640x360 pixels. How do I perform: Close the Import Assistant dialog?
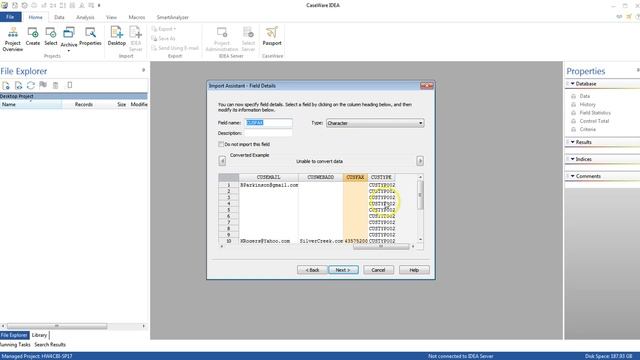coord(427,86)
